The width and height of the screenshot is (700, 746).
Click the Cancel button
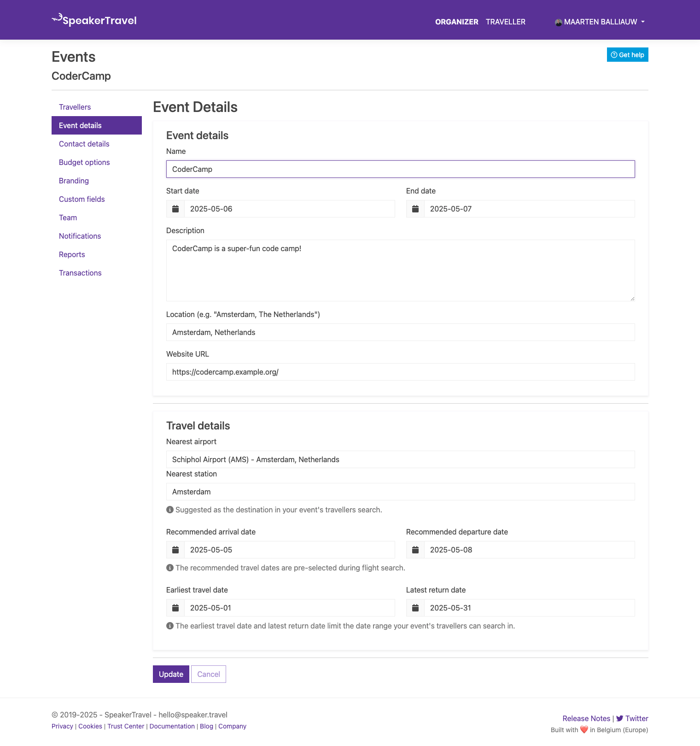[209, 675]
